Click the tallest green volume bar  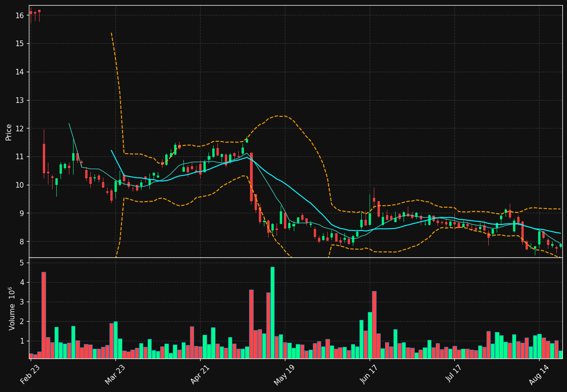tap(272, 312)
